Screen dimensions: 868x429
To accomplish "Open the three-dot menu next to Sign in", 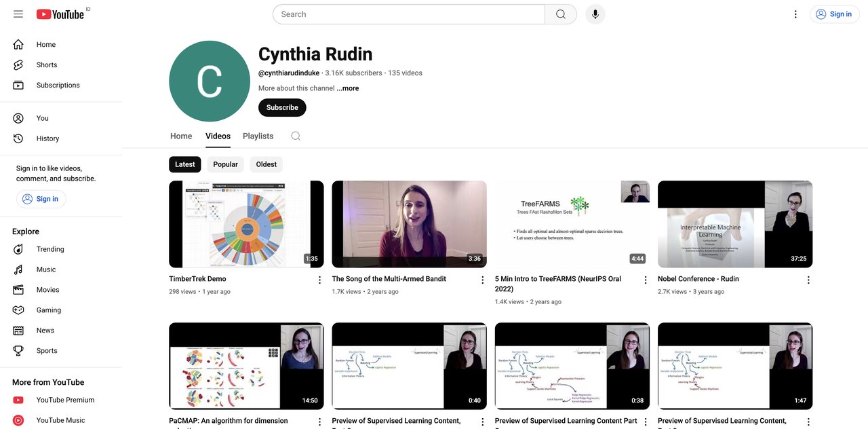I will point(795,14).
